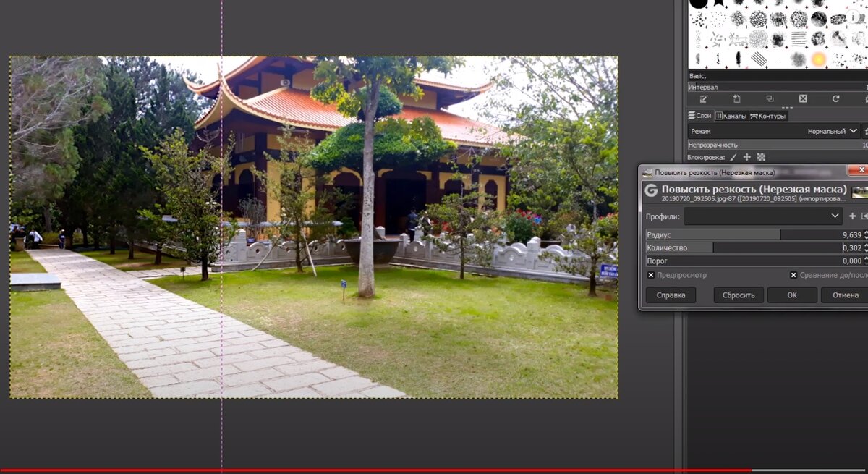Toggle lock position and size (cross arrows icon)
The image size is (868, 474).
tap(747, 157)
